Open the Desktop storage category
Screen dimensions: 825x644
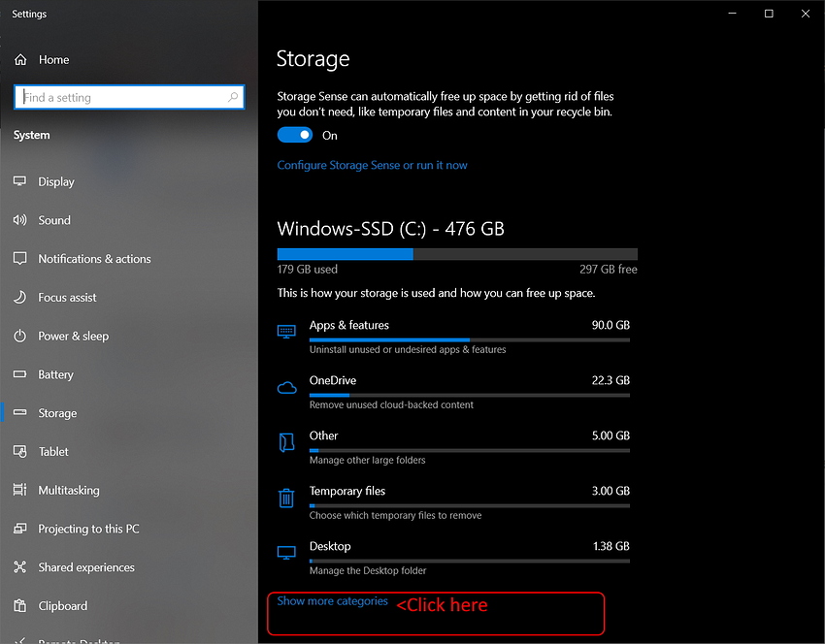330,547
